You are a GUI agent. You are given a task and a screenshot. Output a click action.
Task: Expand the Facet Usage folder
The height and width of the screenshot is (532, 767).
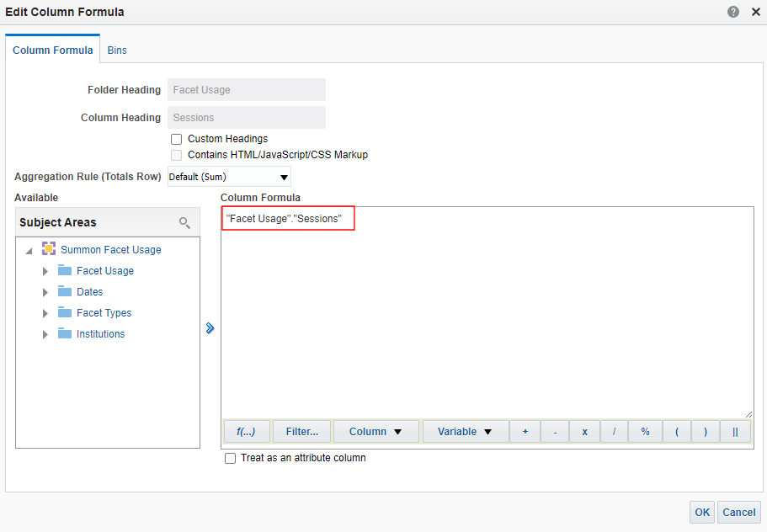[x=45, y=271]
